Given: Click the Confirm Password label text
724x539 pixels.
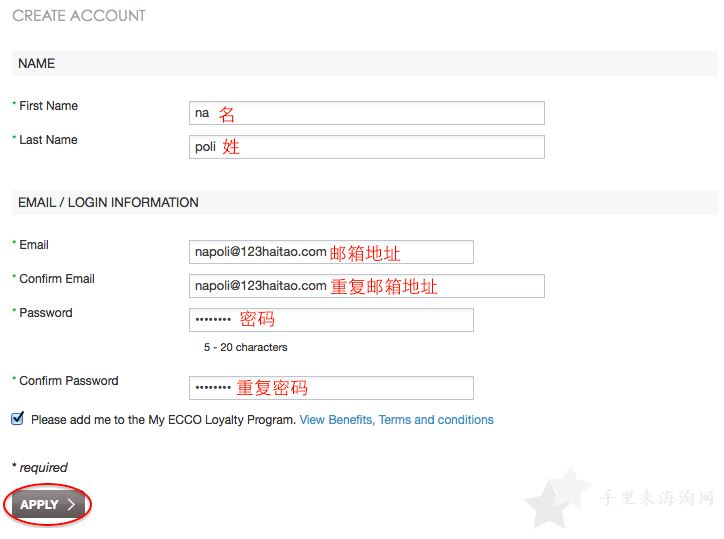Looking at the screenshot, I should click(x=69, y=381).
